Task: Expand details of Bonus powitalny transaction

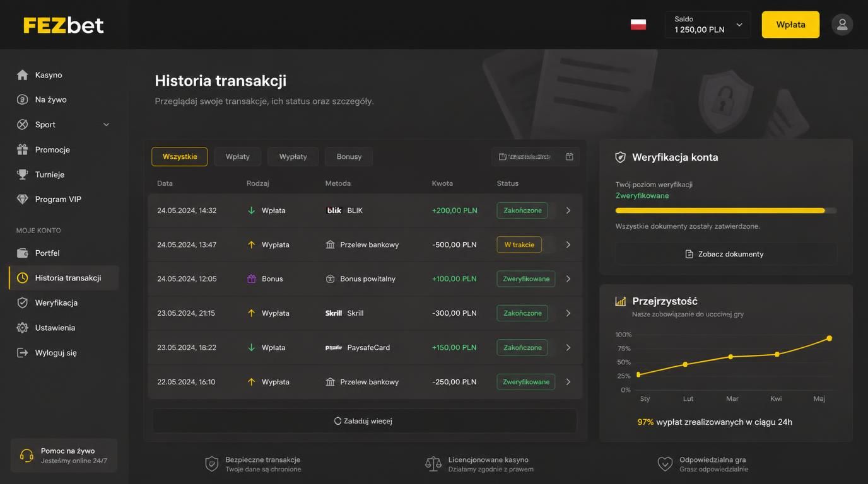Action: coord(568,279)
